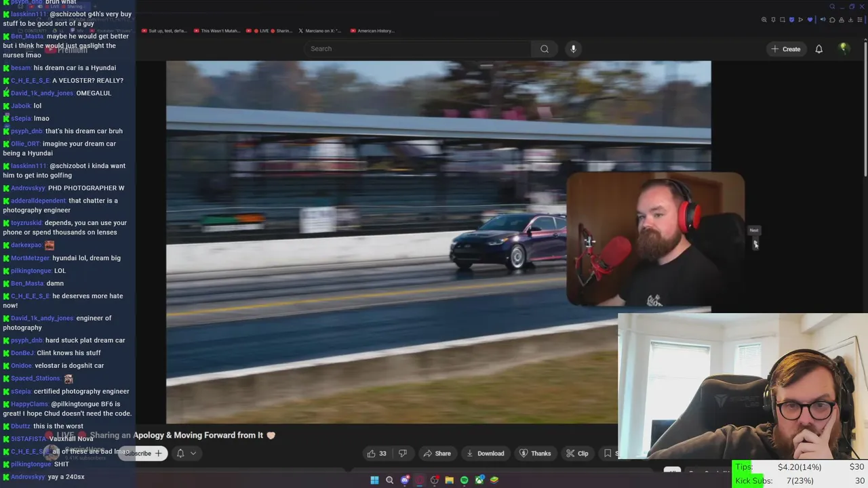868x488 pixels.
Task: Open the Windows Start menu
Action: pyautogui.click(x=374, y=480)
